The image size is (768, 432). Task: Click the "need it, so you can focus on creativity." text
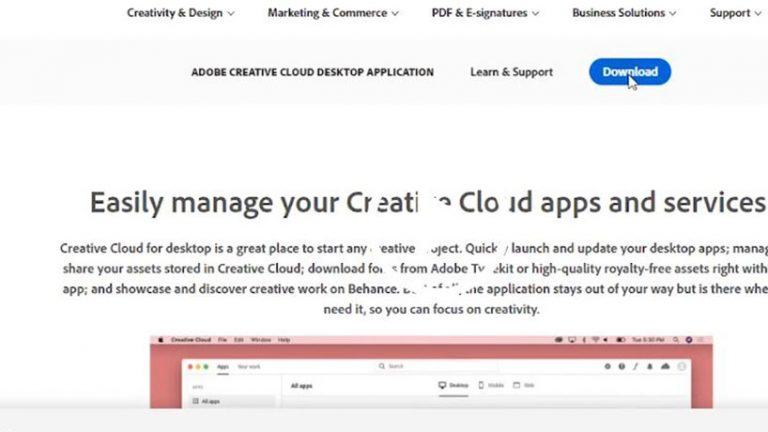431,310
